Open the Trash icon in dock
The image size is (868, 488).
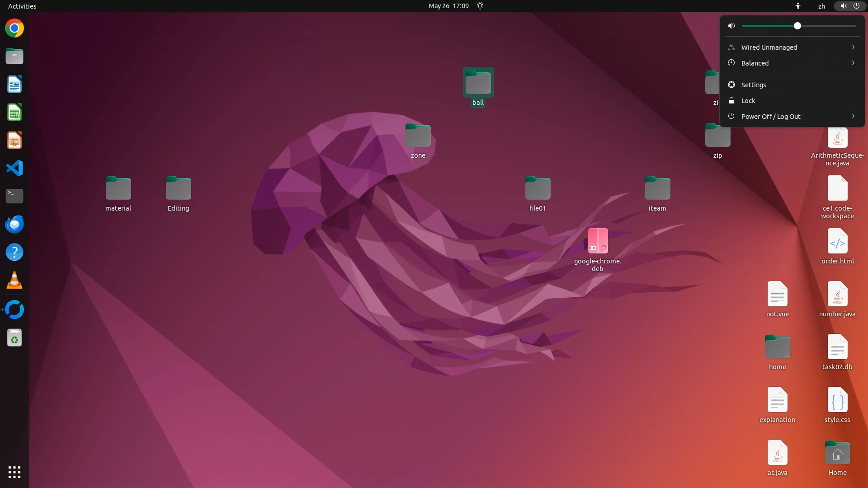point(14,338)
